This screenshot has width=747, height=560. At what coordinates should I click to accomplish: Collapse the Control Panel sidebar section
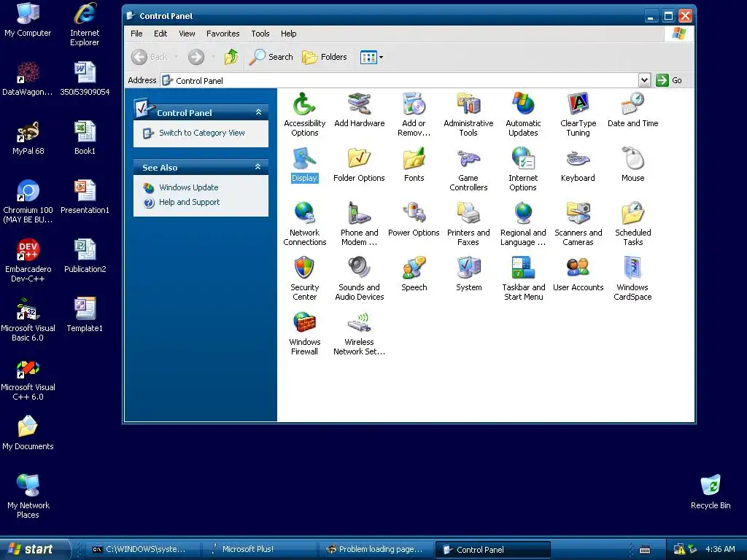pyautogui.click(x=258, y=112)
